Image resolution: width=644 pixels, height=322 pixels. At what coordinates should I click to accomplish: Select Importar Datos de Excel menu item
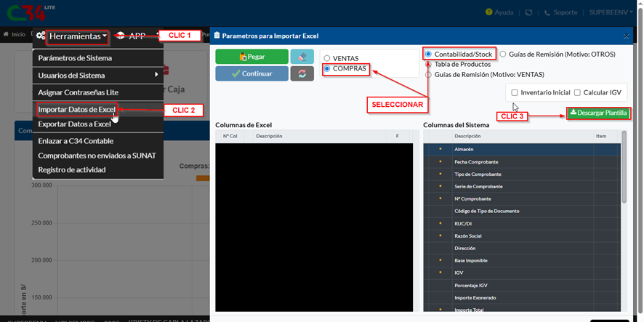pyautogui.click(x=76, y=110)
